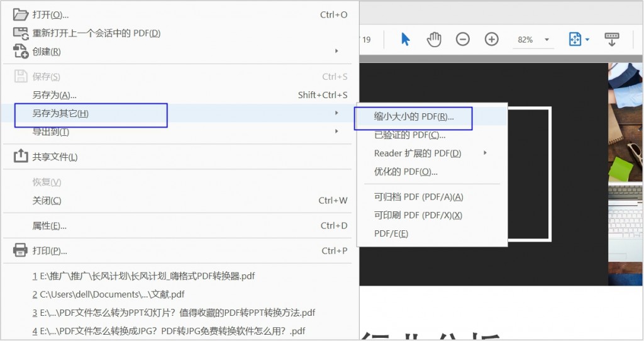The image size is (644, 341).
Task: Zoom in with the plus circle icon
Action: 491,40
